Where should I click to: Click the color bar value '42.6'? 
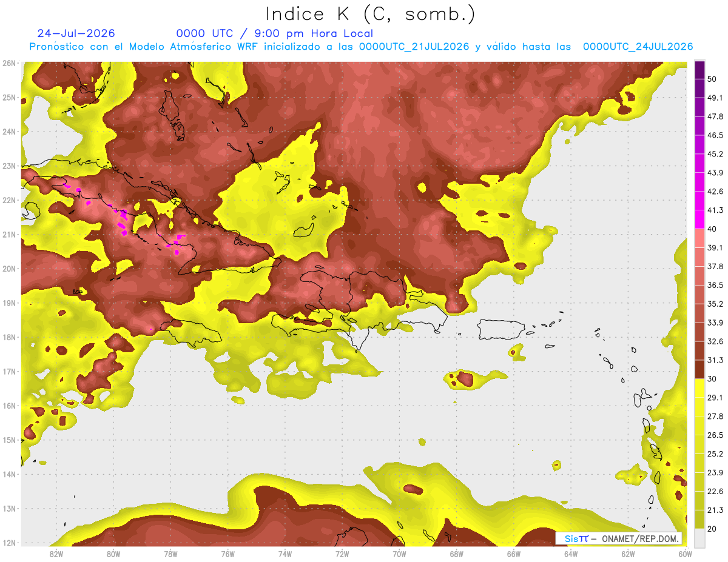pyautogui.click(x=715, y=191)
